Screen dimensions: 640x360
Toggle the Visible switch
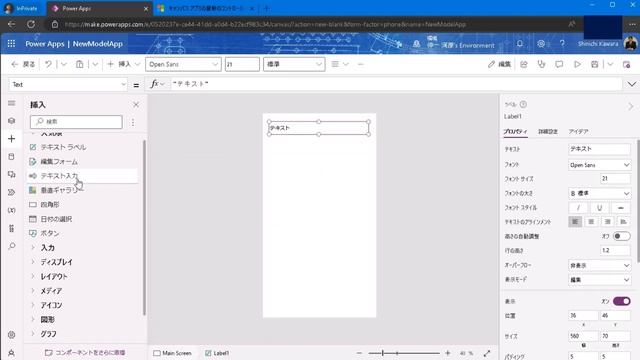(622, 301)
